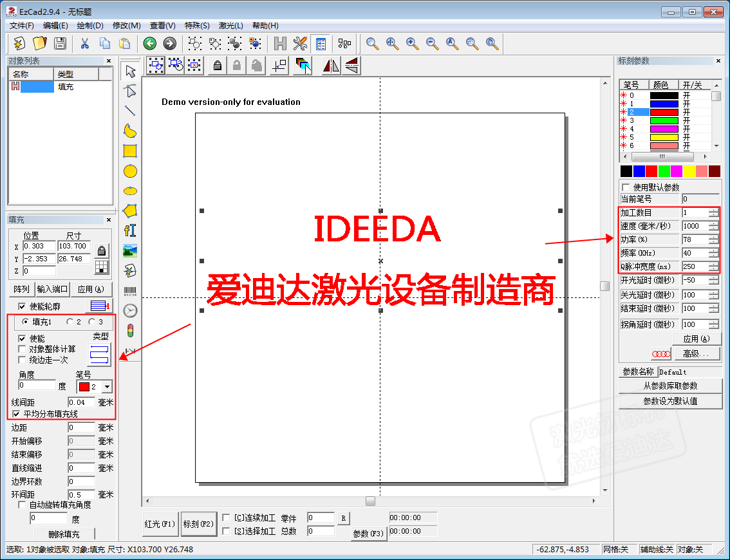Enable 自动旋转填充角度 checkbox
Screen dimensions: 730x560
coord(21,505)
